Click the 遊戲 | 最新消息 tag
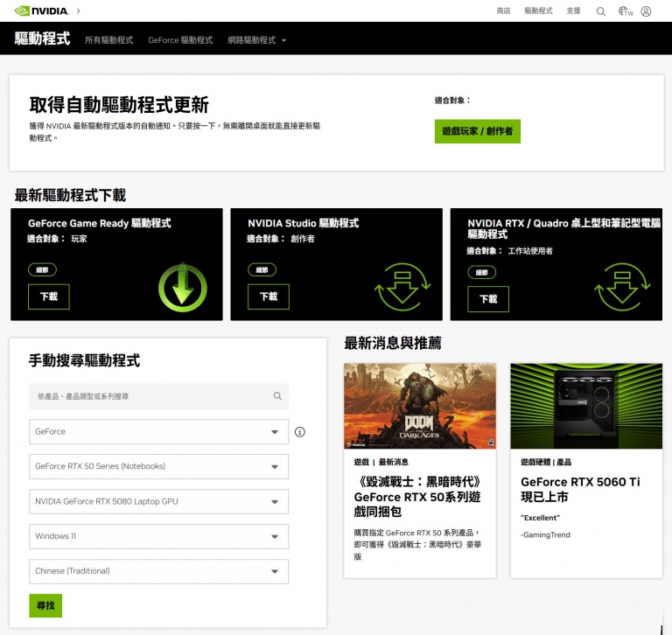This screenshot has width=672, height=635. coord(381,462)
